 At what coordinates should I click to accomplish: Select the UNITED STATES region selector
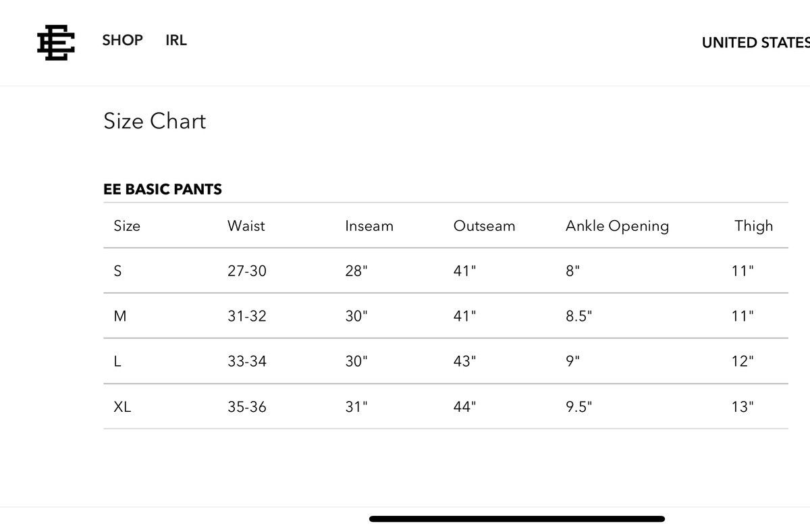tap(756, 43)
